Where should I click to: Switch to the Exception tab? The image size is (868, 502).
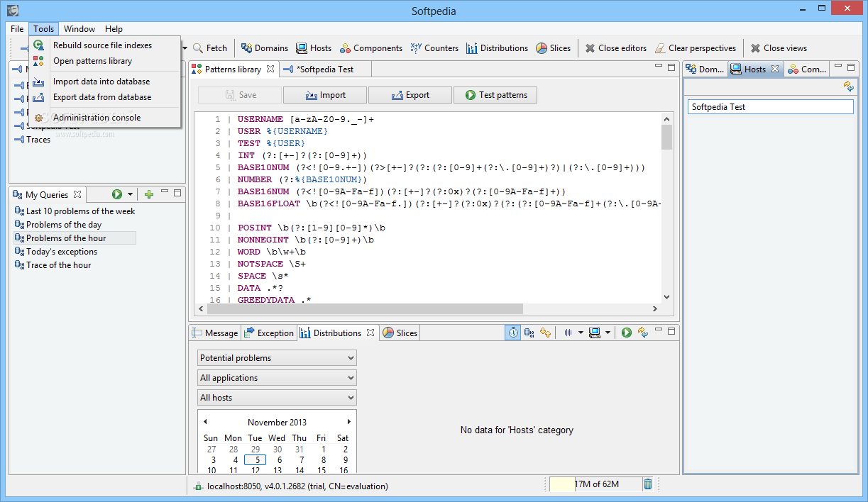(268, 333)
